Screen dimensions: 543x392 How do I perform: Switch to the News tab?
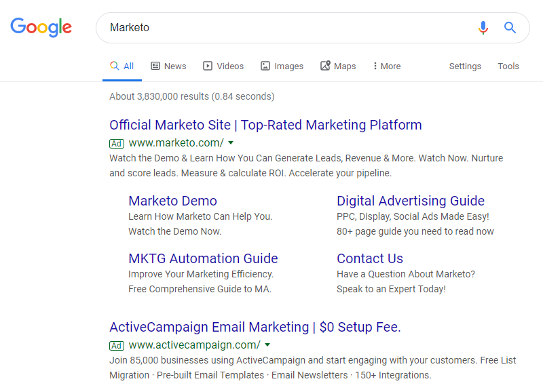point(168,66)
